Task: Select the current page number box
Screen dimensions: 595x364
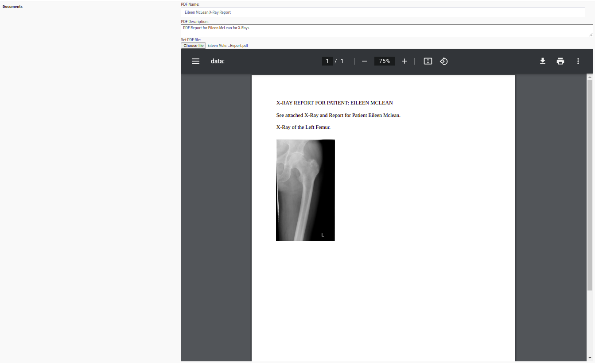Action: tap(327, 61)
